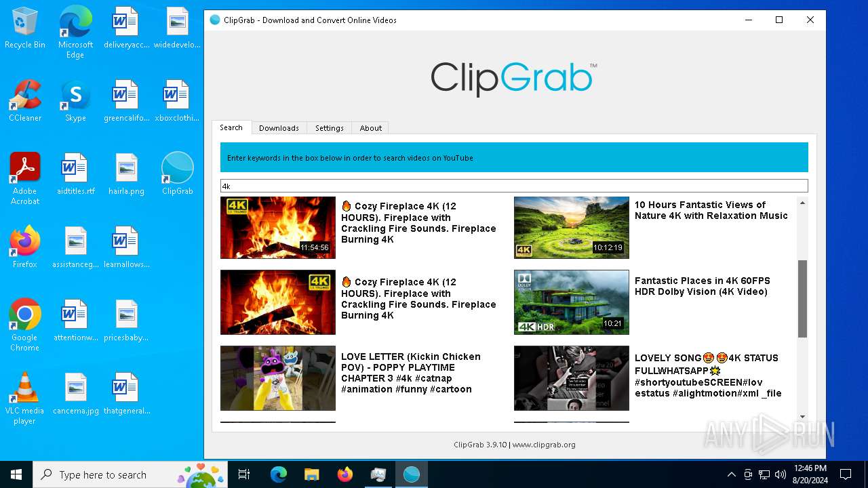Open Google Chrome desktop shortcut

(x=25, y=325)
